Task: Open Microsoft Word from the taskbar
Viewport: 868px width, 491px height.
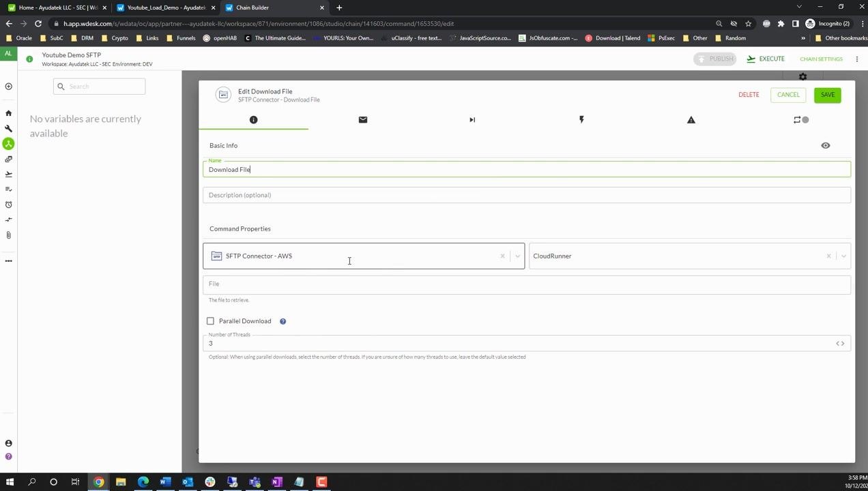Action: [x=165, y=482]
